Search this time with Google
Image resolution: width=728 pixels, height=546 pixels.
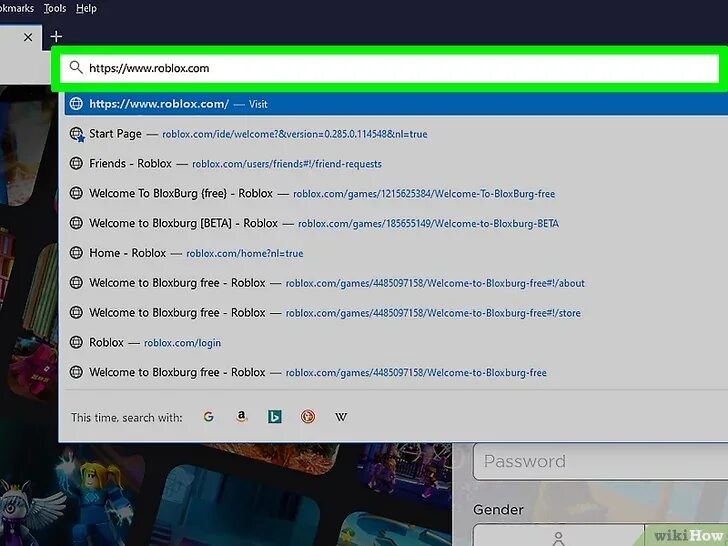(x=208, y=417)
